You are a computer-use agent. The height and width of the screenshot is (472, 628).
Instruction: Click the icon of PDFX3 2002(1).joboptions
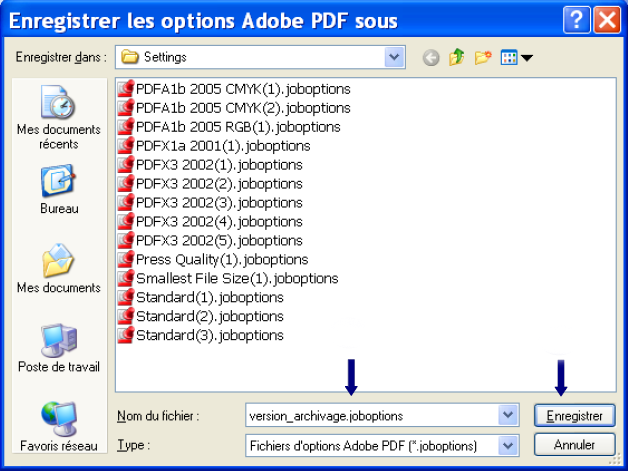point(126,164)
